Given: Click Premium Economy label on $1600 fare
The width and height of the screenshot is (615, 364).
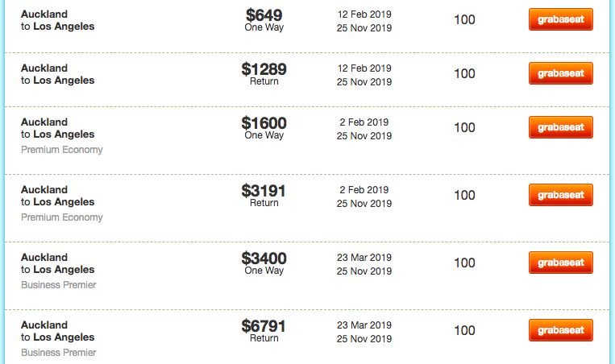Looking at the screenshot, I should [x=62, y=150].
